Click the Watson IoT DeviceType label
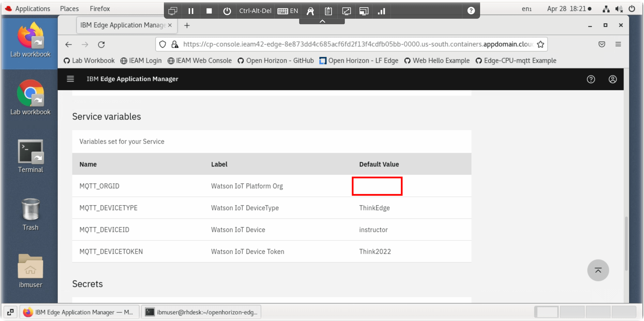Image resolution: width=644 pixels, height=321 pixels. point(245,208)
